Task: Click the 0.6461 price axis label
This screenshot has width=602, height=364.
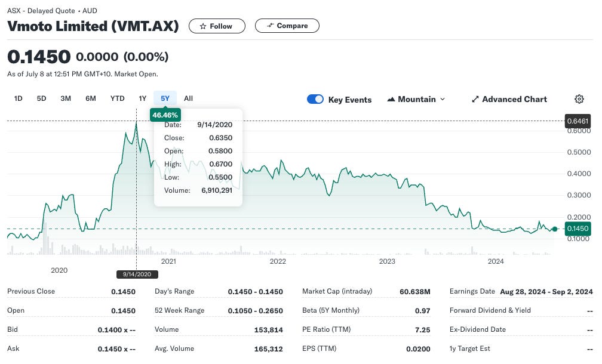Action: click(578, 121)
